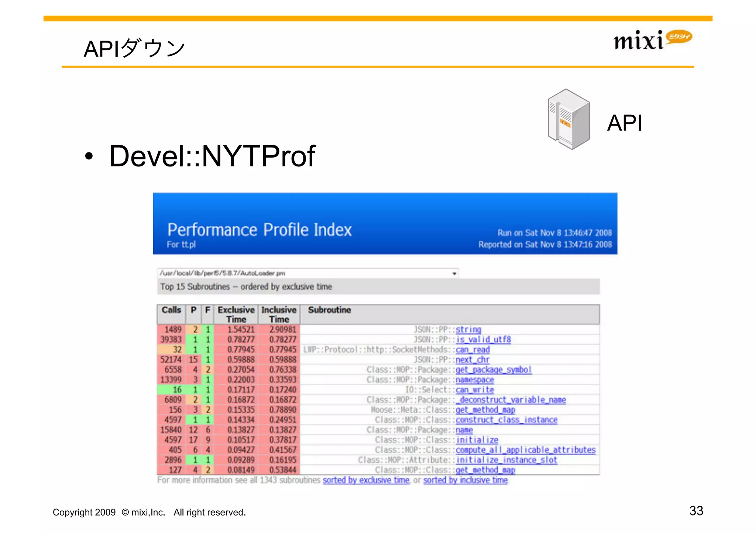Open the next_chr subroutine link

coord(472,359)
